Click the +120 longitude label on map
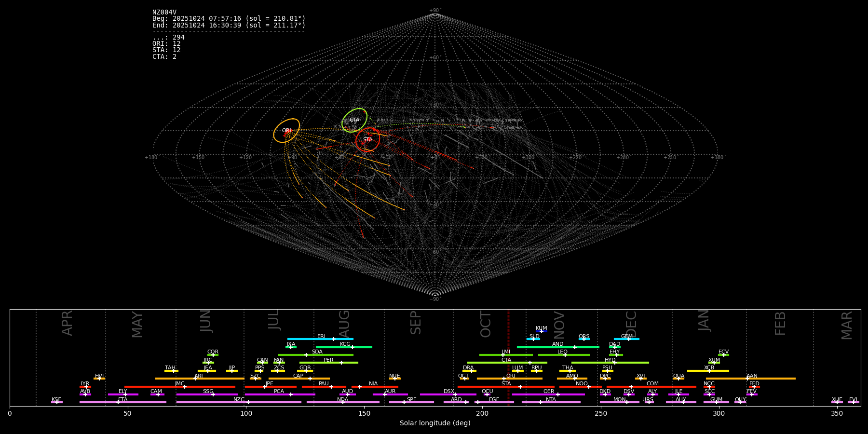 (245, 158)
